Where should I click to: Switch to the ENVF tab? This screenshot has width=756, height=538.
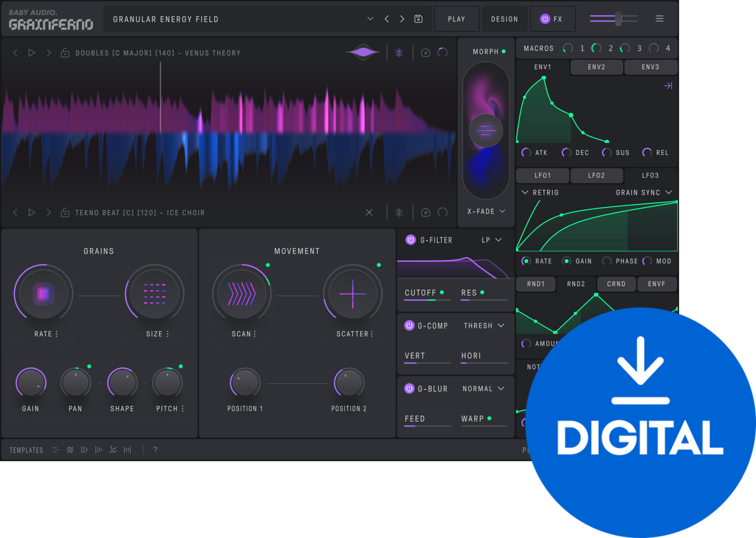tap(657, 284)
